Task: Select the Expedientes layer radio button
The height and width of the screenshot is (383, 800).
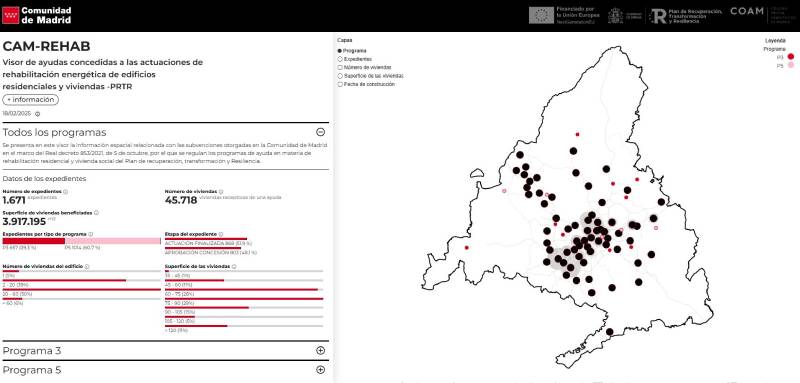Action: (x=340, y=59)
